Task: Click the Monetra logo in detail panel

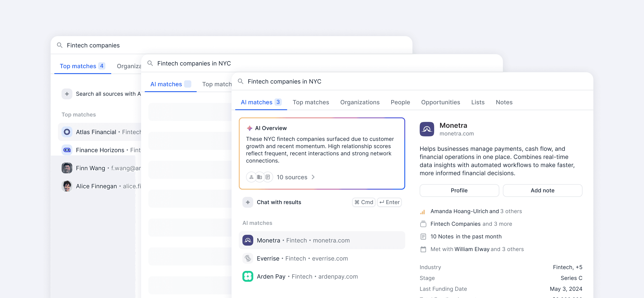Action: 426,129
